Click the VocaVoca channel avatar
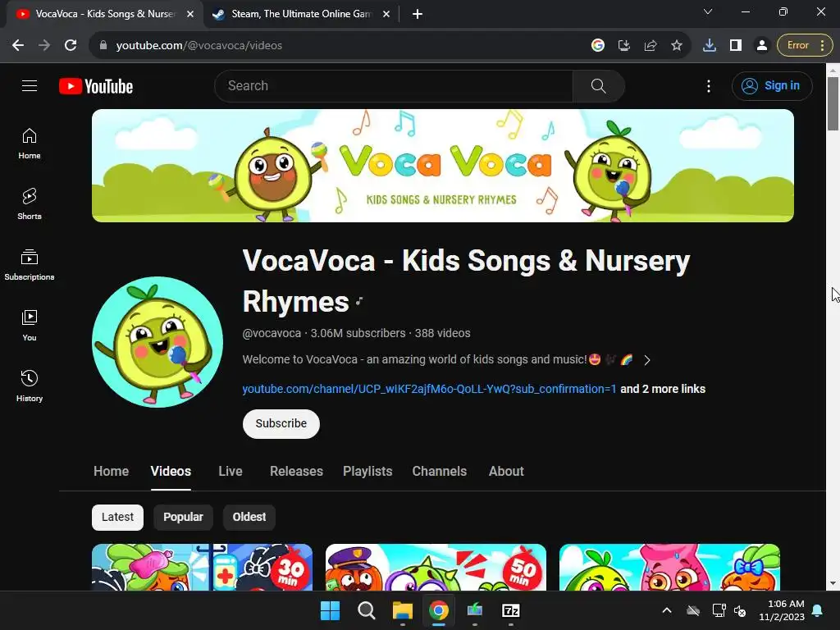 (157, 342)
